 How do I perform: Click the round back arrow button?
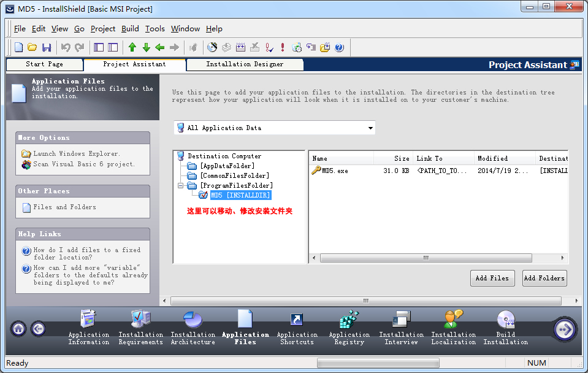(38, 329)
